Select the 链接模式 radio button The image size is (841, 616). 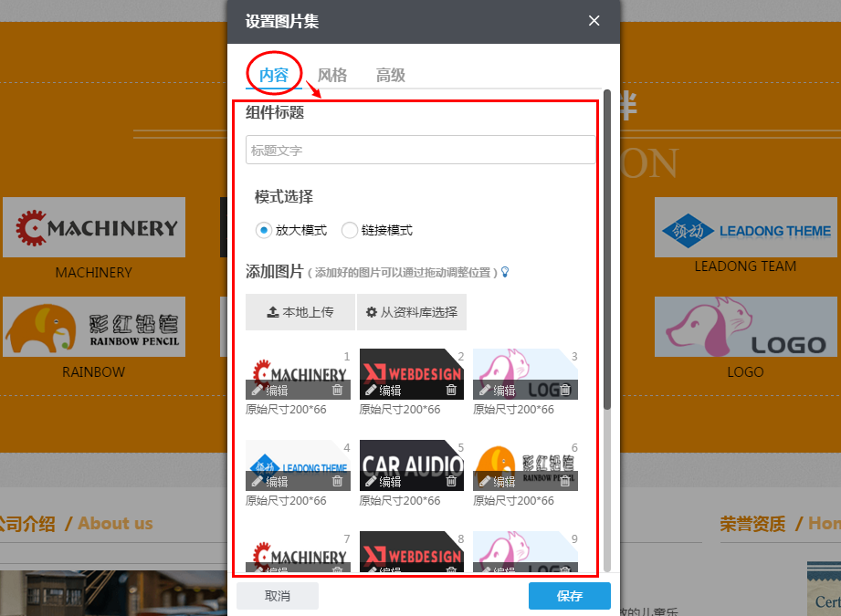349,230
